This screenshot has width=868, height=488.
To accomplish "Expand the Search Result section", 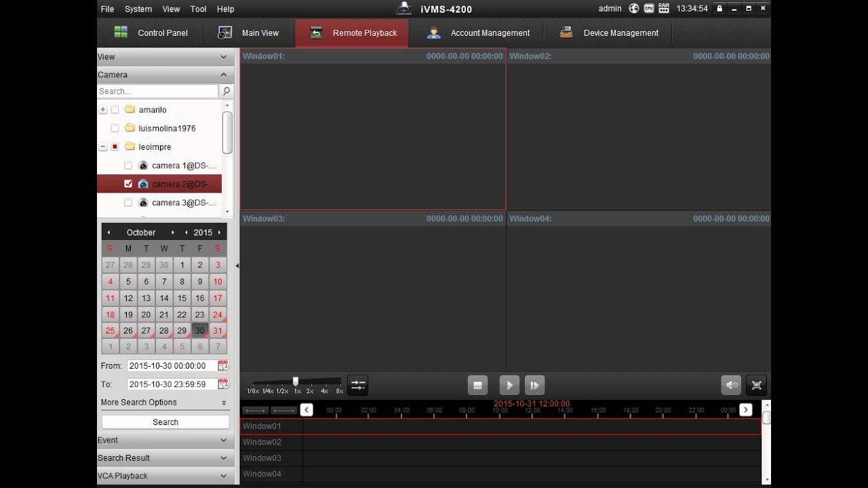I will click(165, 457).
